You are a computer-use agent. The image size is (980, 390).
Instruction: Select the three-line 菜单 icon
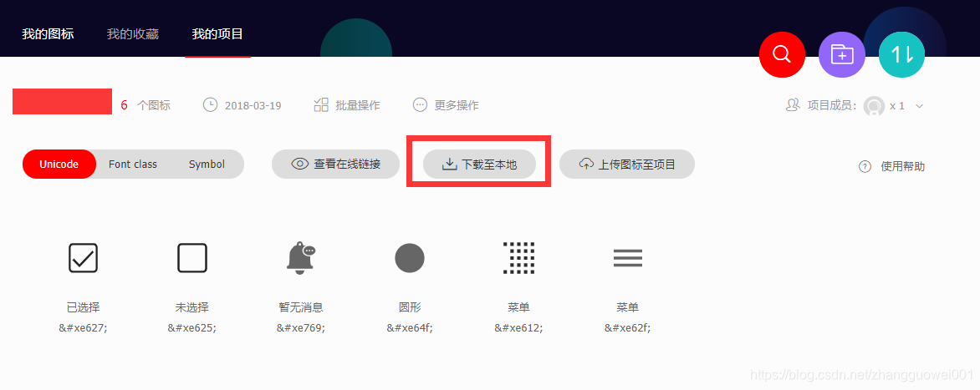[627, 258]
